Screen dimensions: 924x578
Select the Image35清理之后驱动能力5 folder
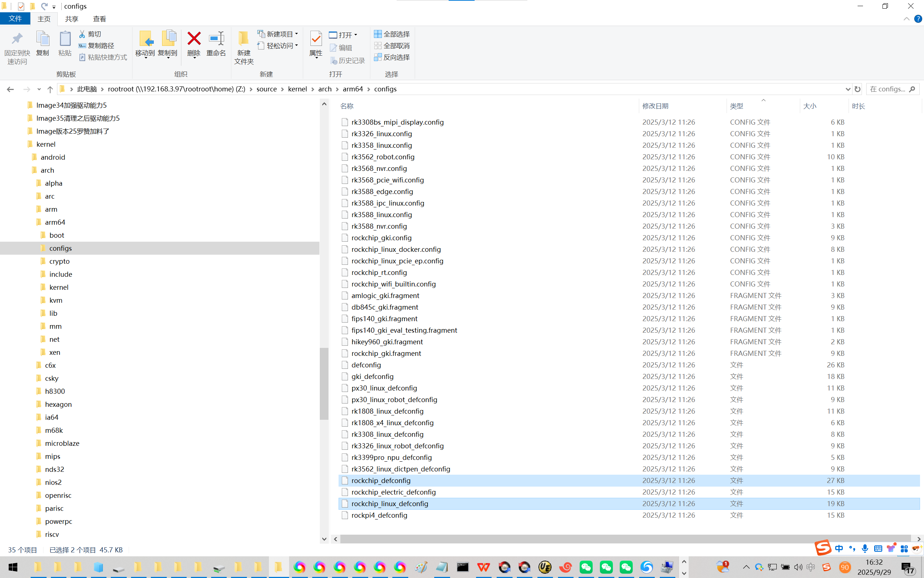click(x=78, y=118)
